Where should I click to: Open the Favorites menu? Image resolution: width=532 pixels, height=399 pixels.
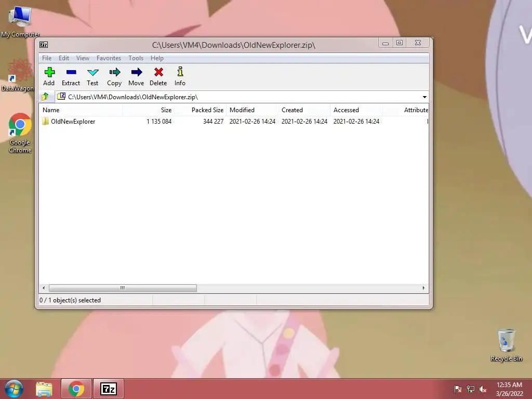pos(109,58)
